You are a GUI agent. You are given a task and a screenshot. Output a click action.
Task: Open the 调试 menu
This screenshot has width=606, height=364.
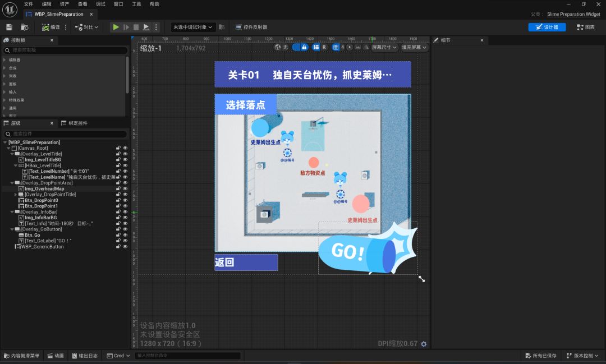pos(100,4)
